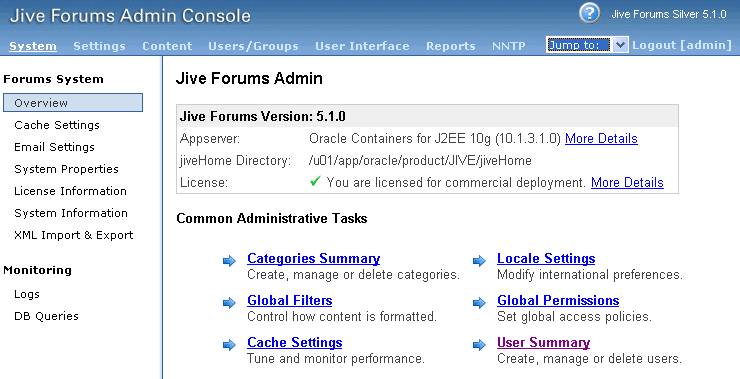
Task: Open the Users/Groups menu
Action: (x=253, y=46)
